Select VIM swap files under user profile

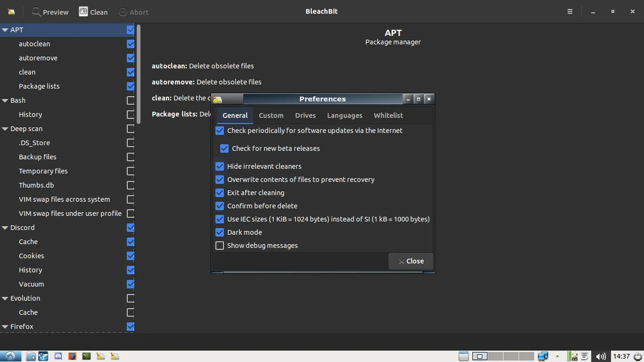point(68,213)
